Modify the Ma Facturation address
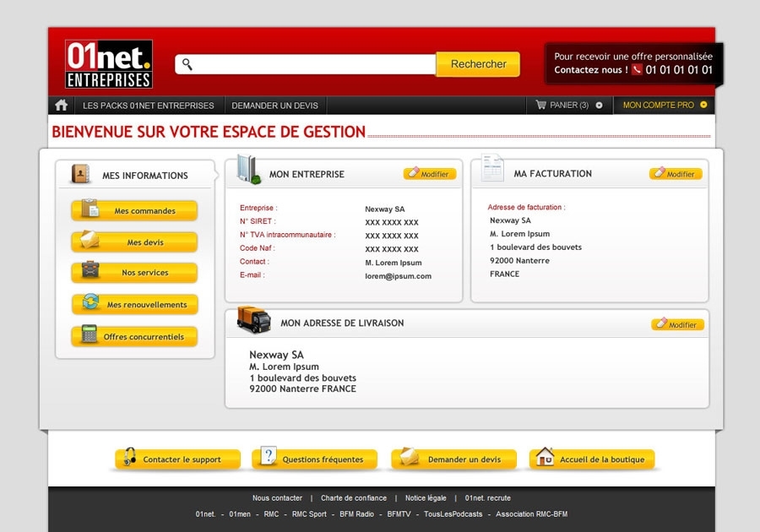This screenshot has height=532, width=760. 676,173
